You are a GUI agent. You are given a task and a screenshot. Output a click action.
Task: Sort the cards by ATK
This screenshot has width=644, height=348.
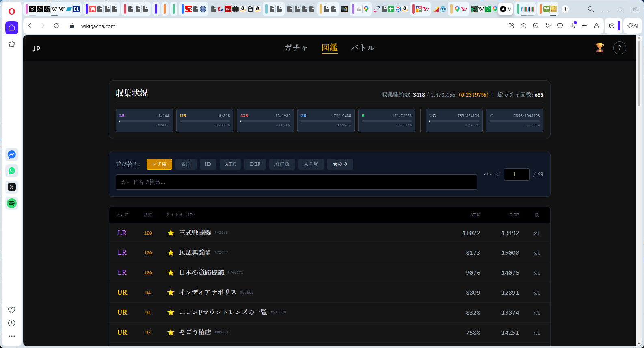(230, 164)
